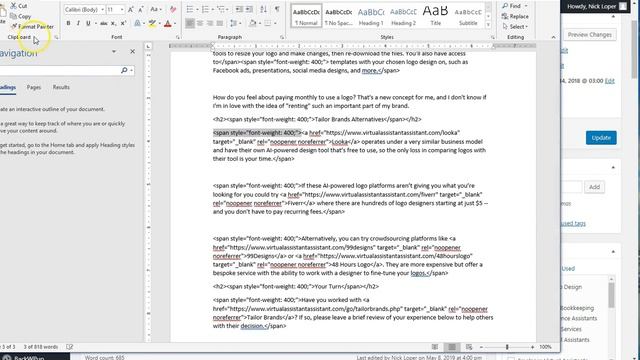
Task: Clear all formatting with eraser icon
Action: tap(173, 9)
